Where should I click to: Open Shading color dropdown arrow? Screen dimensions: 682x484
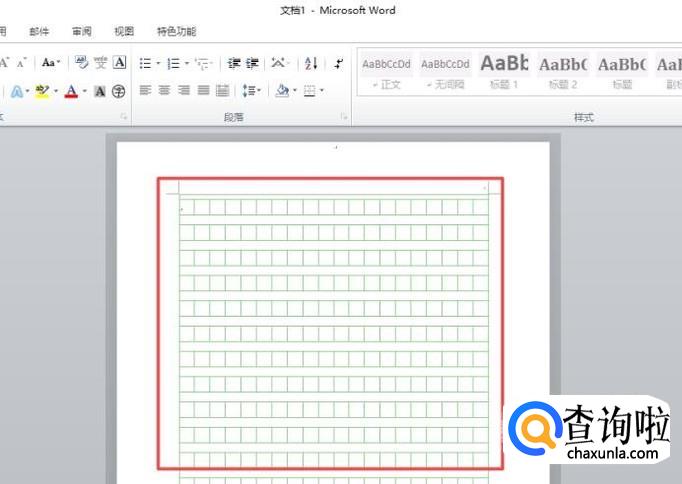[x=294, y=90]
